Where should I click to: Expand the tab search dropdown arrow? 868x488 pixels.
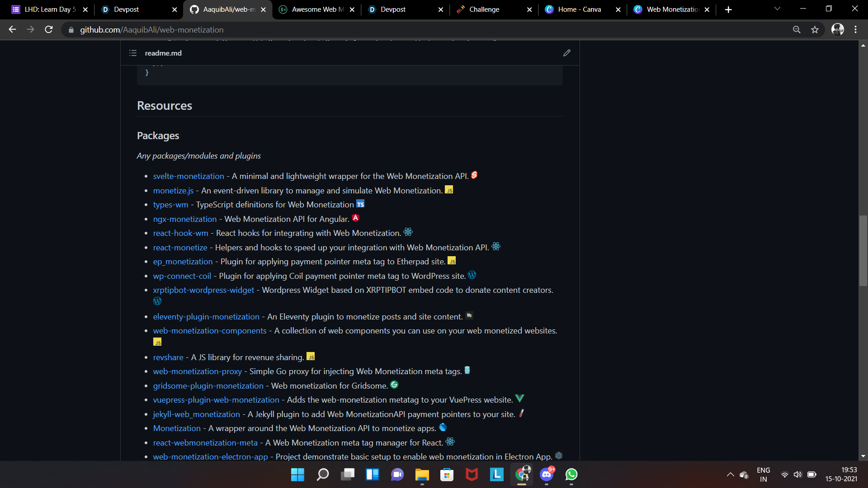pos(777,9)
